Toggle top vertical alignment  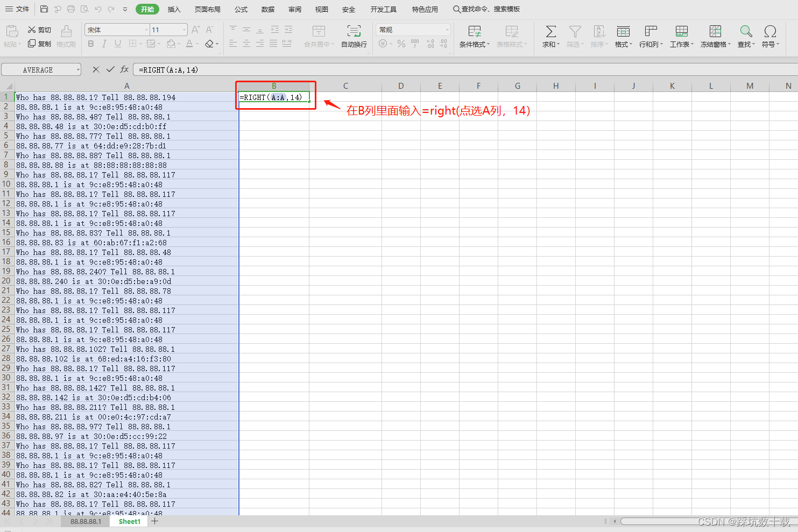pos(233,30)
